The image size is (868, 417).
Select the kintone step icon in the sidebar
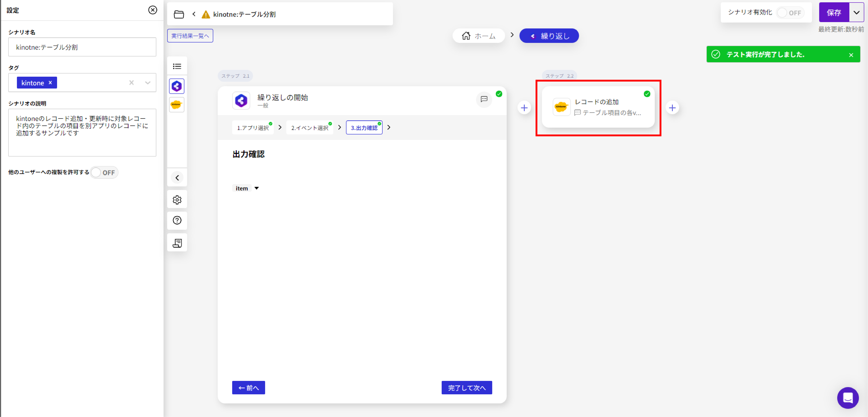[x=177, y=105]
